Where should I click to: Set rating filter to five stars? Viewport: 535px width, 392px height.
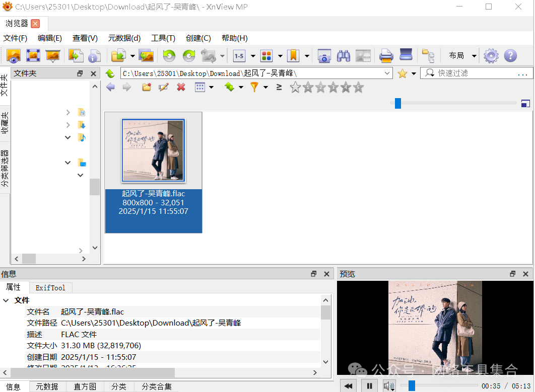coord(358,88)
